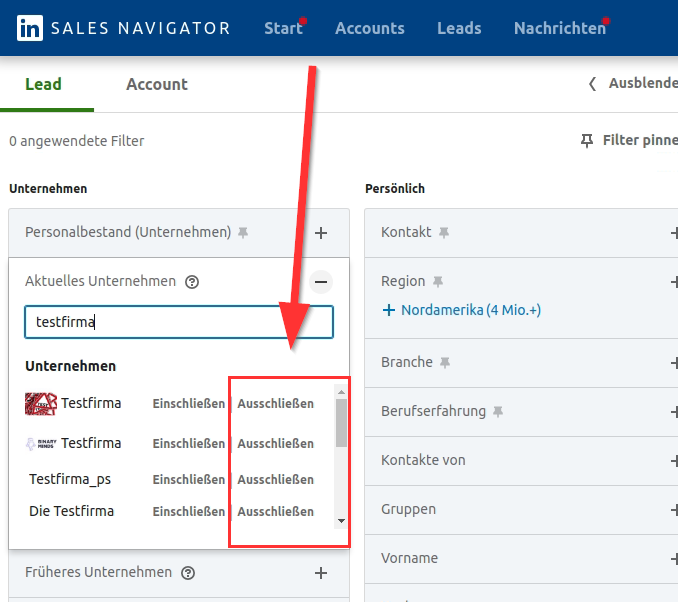Click the scroll down arrow in company list
Viewport: 678px width, 602px height.
(341, 521)
